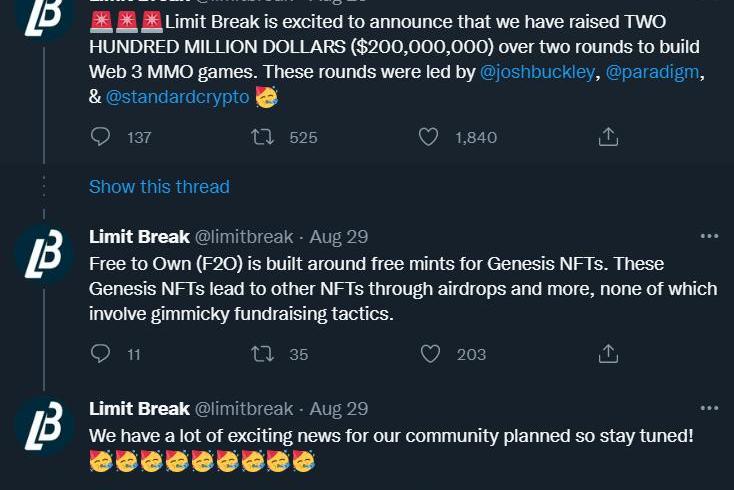Share the fundraising announcement tweet
734x490 pixels.
608,137
